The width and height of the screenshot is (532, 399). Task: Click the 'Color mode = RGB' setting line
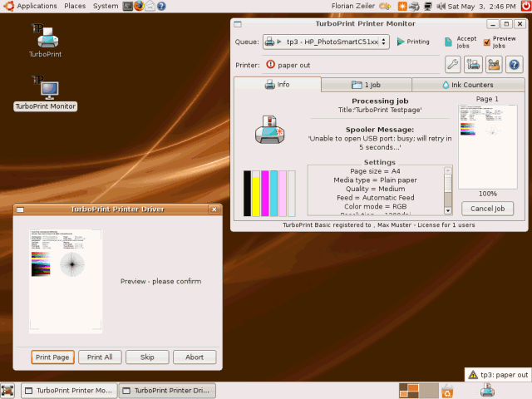click(375, 207)
